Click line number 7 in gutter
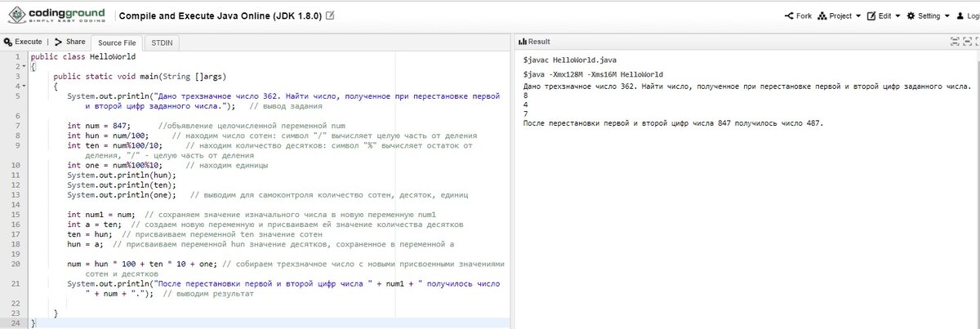980x329 pixels. point(16,125)
